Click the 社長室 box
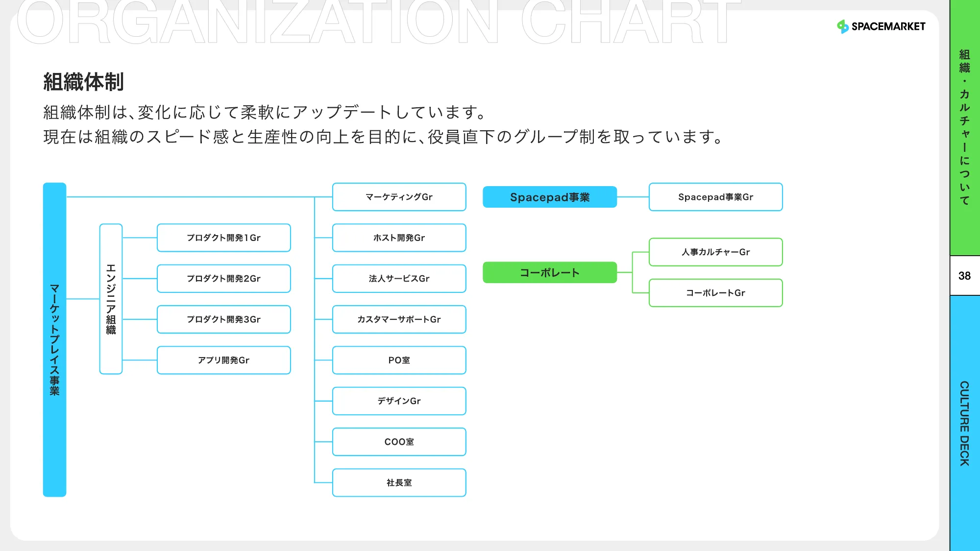Image resolution: width=980 pixels, height=551 pixels. pos(399,482)
